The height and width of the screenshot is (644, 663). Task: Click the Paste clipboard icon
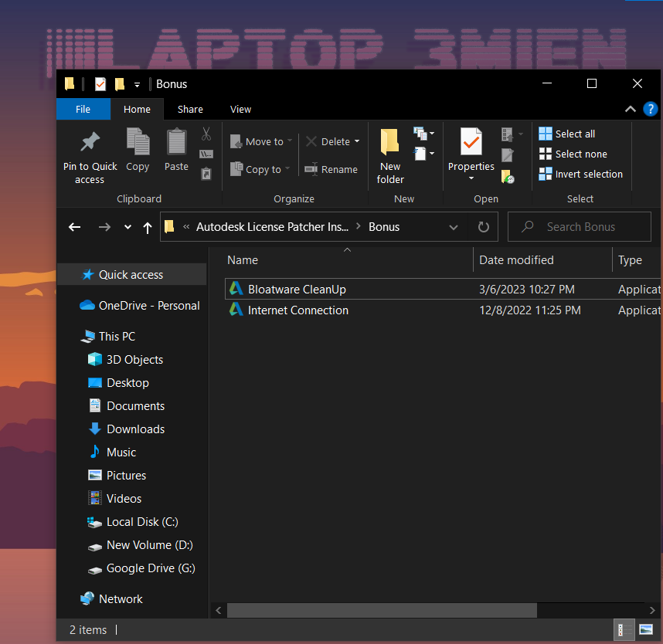coord(176,142)
